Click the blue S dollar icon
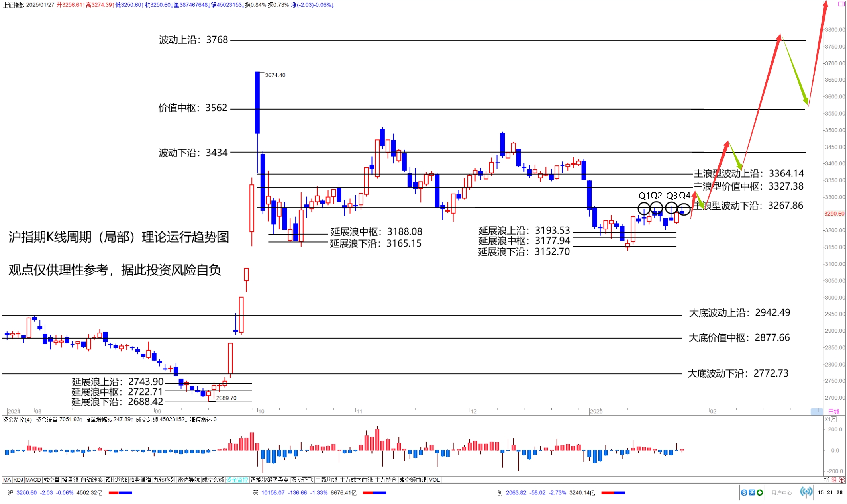 pyautogui.click(x=744, y=493)
